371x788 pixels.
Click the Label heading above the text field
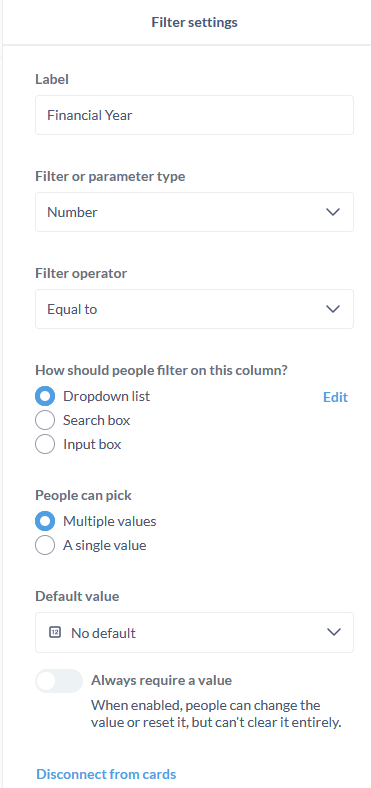(52, 79)
